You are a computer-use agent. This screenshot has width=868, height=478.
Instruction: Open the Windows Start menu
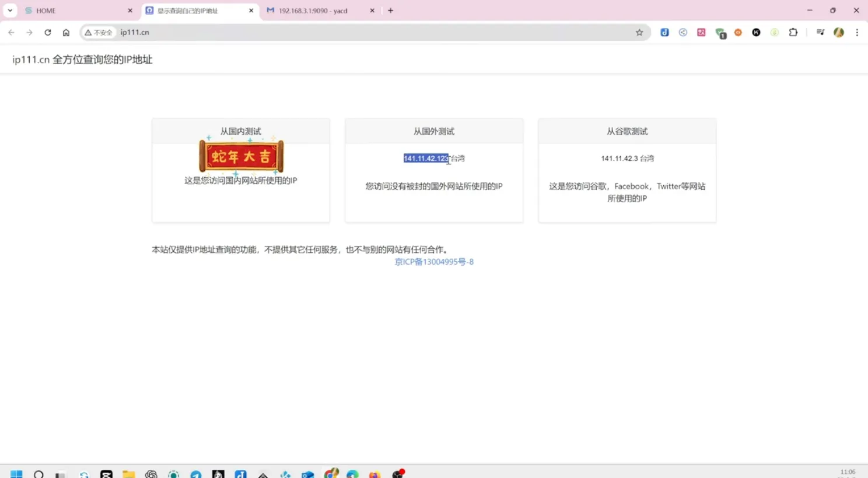16,474
